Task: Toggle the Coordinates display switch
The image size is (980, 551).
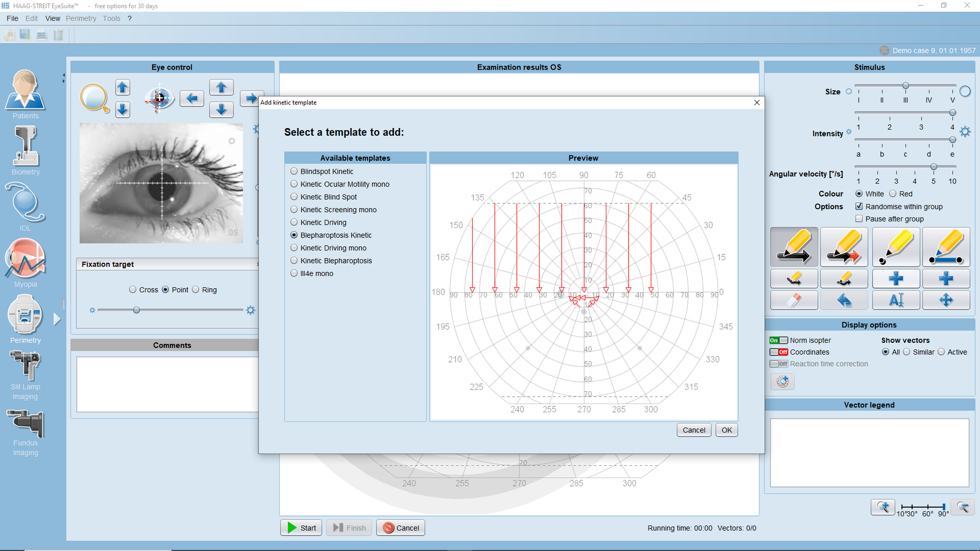Action: [778, 352]
